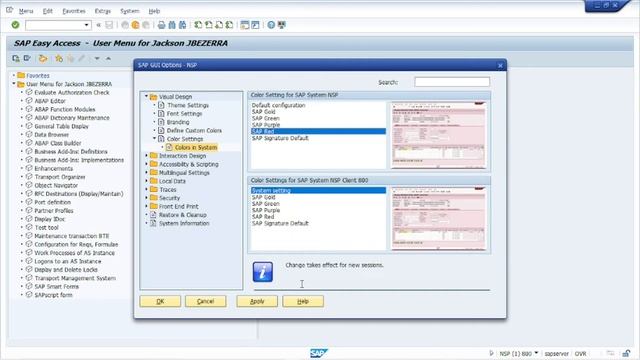
Task: Select Font Settings in the options tree
Action: click(x=184, y=113)
